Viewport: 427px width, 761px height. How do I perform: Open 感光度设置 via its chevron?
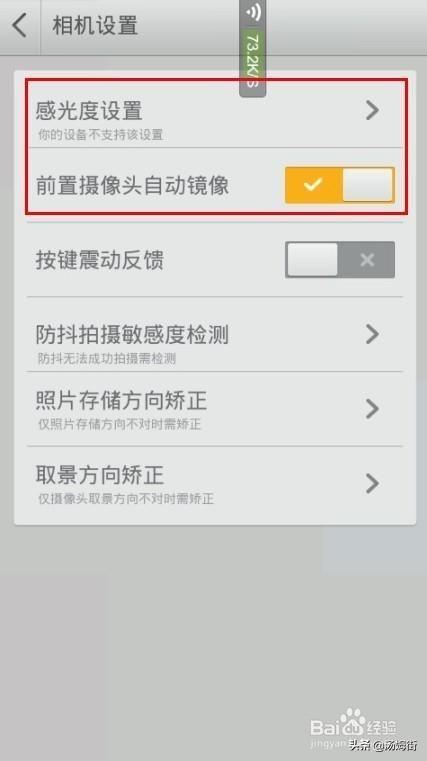(x=372, y=110)
